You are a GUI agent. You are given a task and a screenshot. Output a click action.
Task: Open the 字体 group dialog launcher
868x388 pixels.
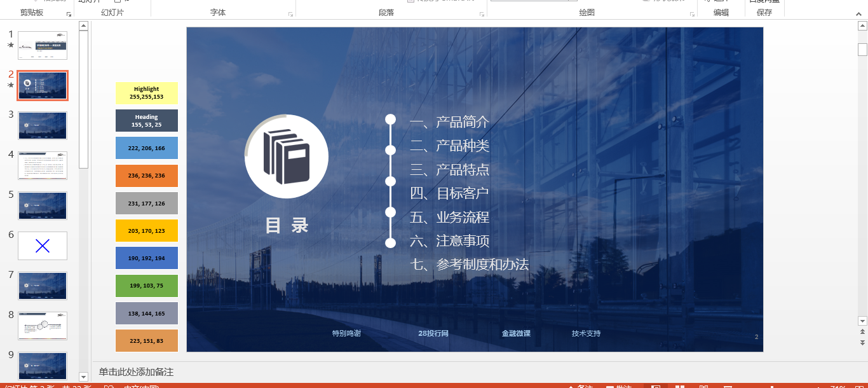pyautogui.click(x=290, y=13)
